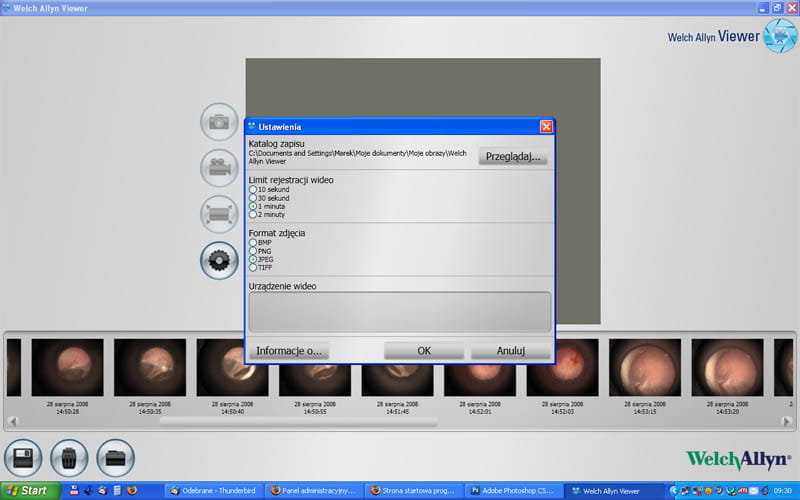
Task: Click the floppy disk save icon
Action: click(x=23, y=458)
